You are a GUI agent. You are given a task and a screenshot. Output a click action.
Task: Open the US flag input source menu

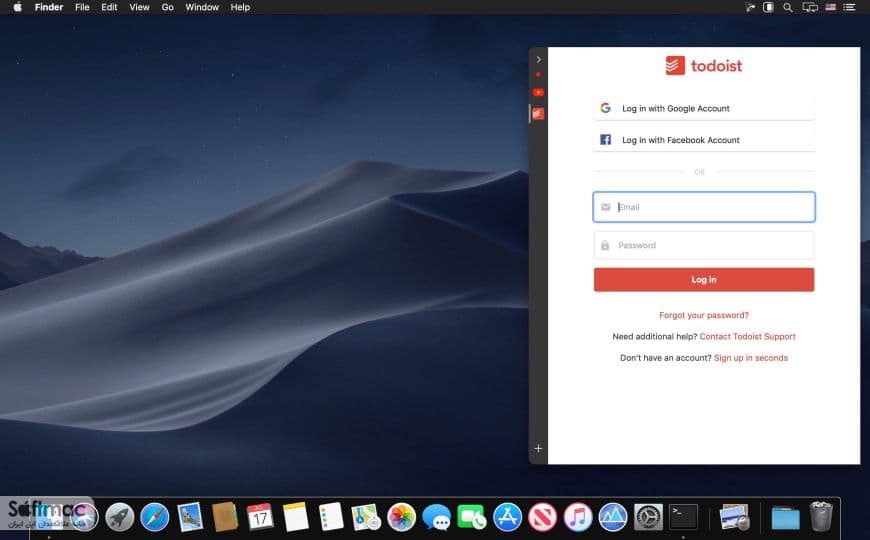(831, 7)
